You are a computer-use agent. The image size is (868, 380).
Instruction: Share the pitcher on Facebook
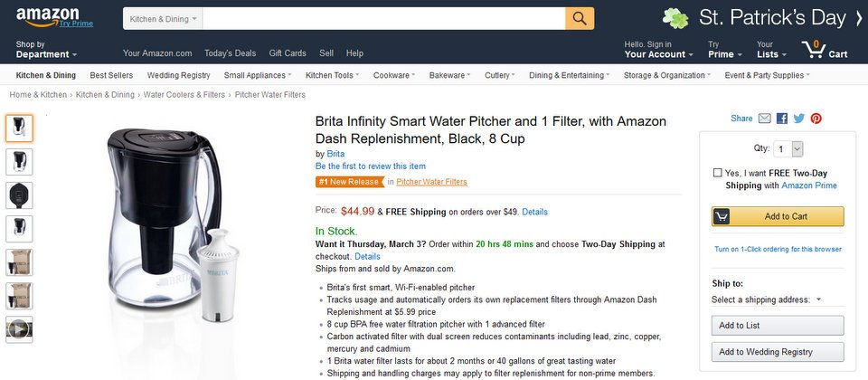[x=782, y=119]
